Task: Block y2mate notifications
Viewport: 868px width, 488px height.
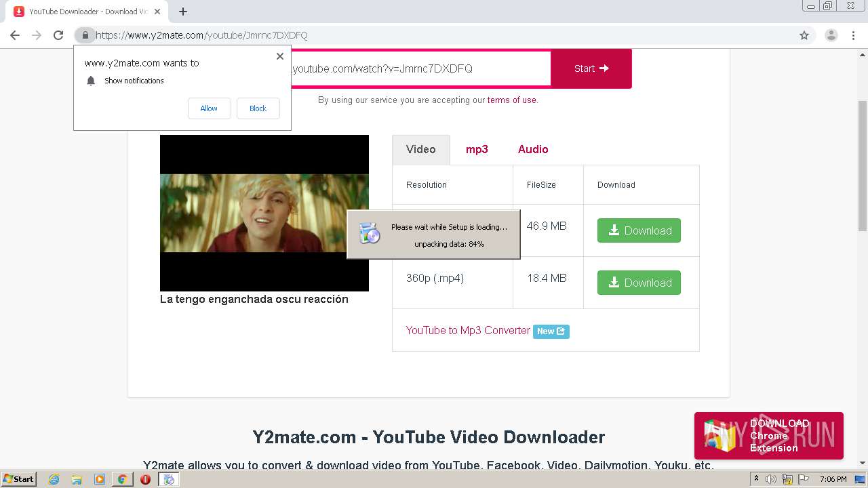Action: pyautogui.click(x=258, y=108)
